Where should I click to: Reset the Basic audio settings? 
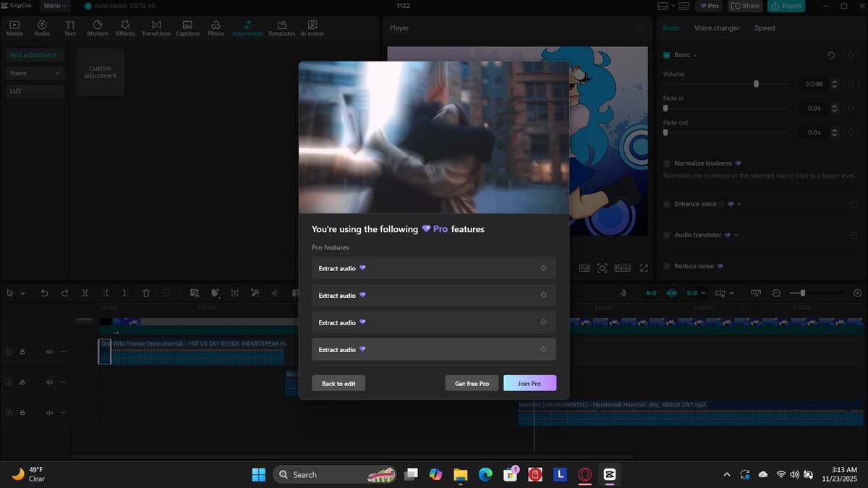831,55
